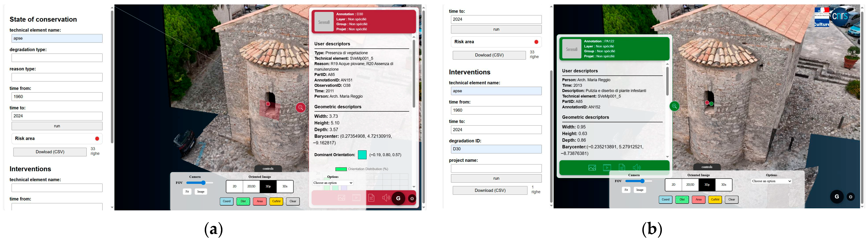868x242 pixels.
Task: Switch to 2D|3D view mode in view (a)
Action: coord(251,186)
